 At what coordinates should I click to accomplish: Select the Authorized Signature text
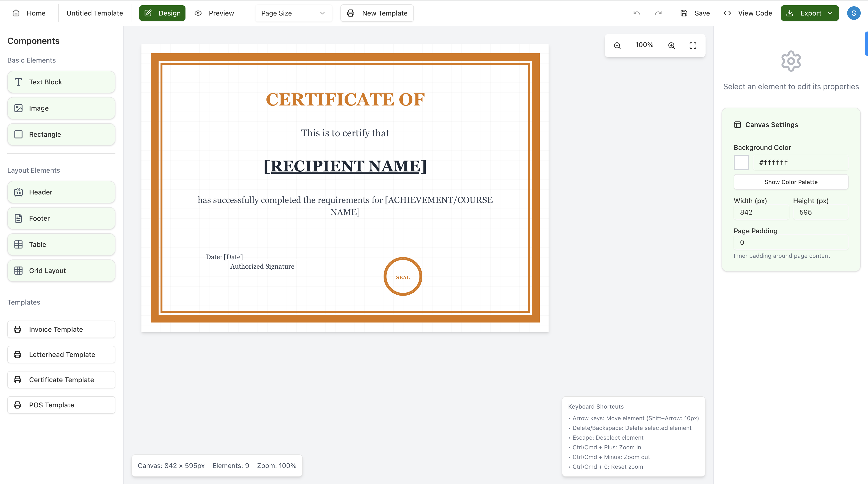pos(262,266)
